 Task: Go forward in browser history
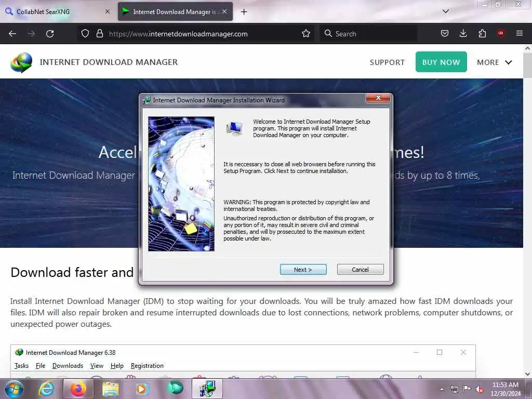(31, 34)
